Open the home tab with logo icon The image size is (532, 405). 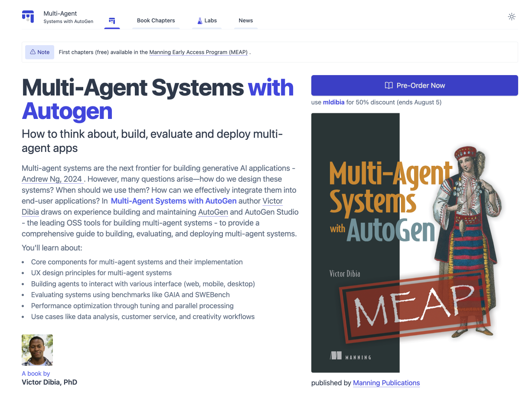(112, 20)
